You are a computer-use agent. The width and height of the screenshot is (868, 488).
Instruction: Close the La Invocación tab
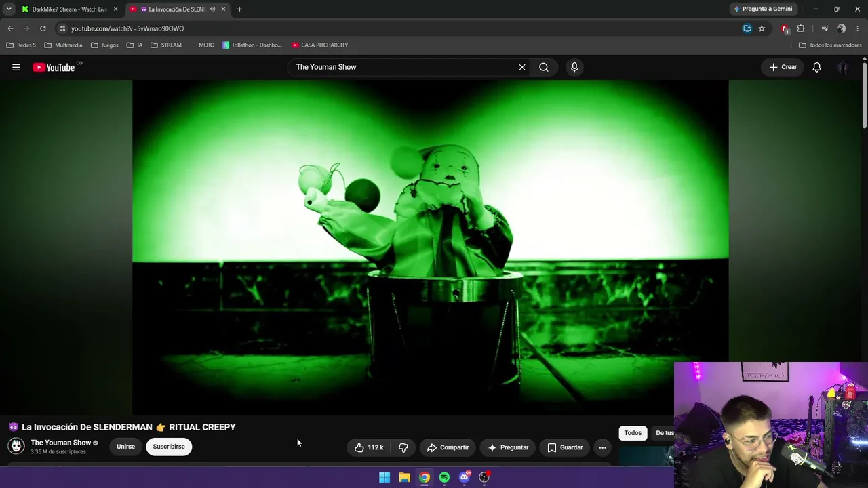(x=223, y=9)
